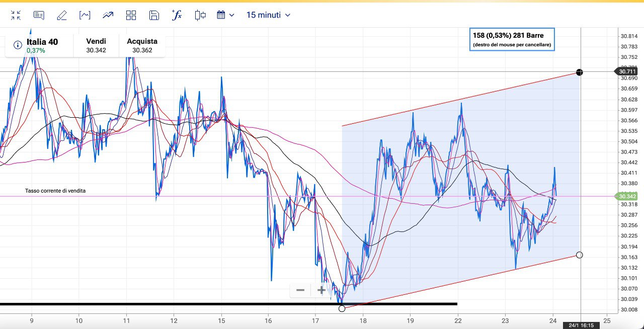The height and width of the screenshot is (329, 644).
Task: Click the black channel handle at 30.711
Action: 580,72
